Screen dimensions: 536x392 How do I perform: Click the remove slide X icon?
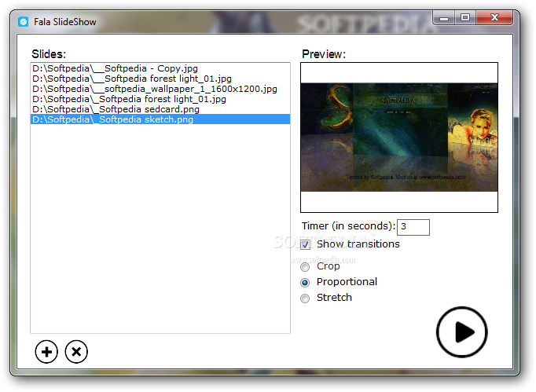[x=76, y=352]
